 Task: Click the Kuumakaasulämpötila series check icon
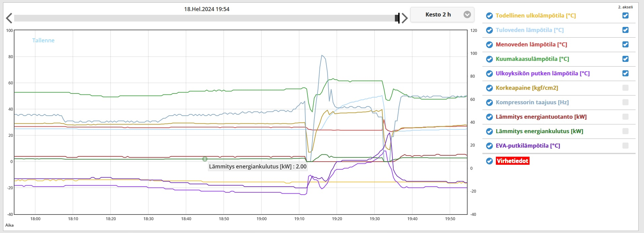tap(489, 59)
